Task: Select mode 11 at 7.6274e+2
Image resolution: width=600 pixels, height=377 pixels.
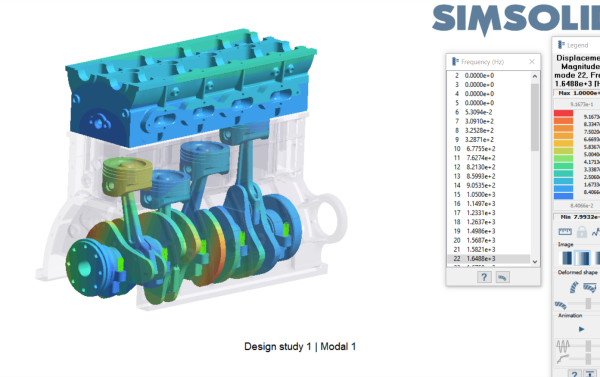Action: coord(489,158)
